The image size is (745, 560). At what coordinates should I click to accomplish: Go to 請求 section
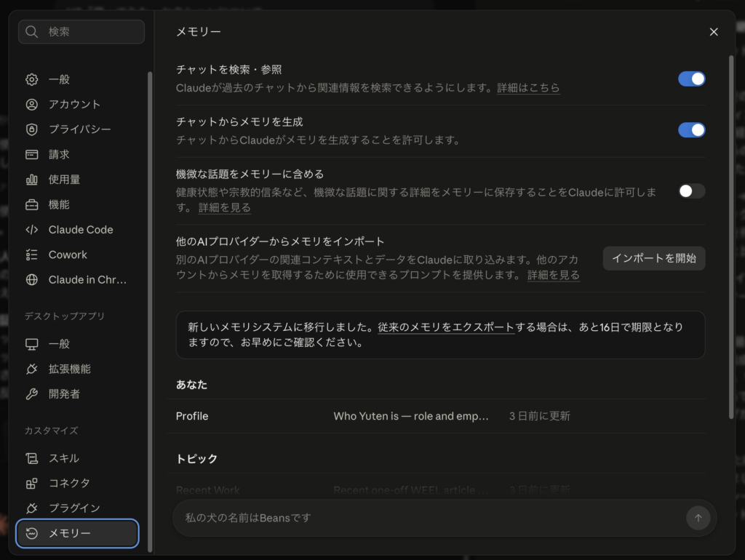coord(77,154)
